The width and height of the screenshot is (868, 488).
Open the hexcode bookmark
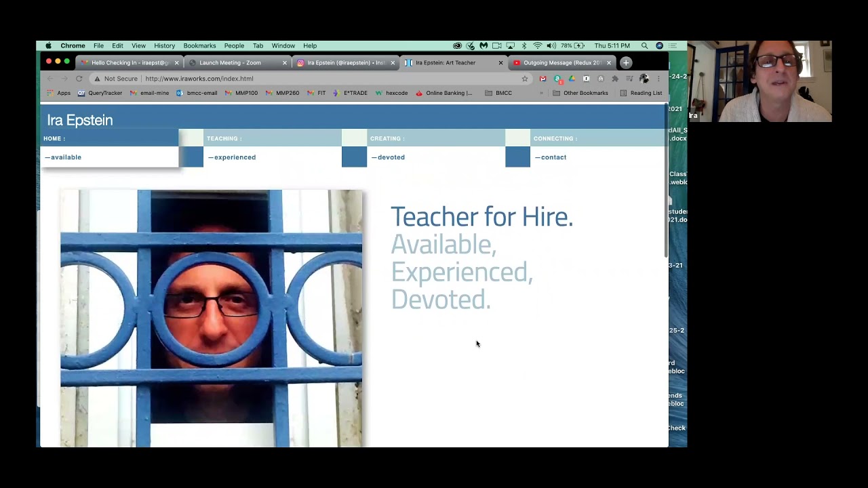pyautogui.click(x=391, y=93)
